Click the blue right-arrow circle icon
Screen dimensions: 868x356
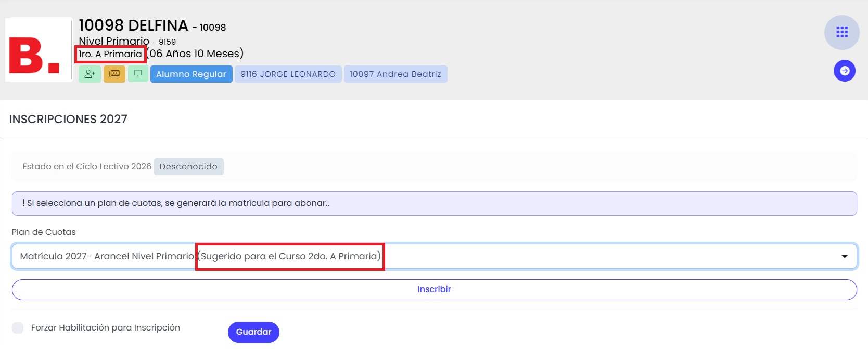845,71
